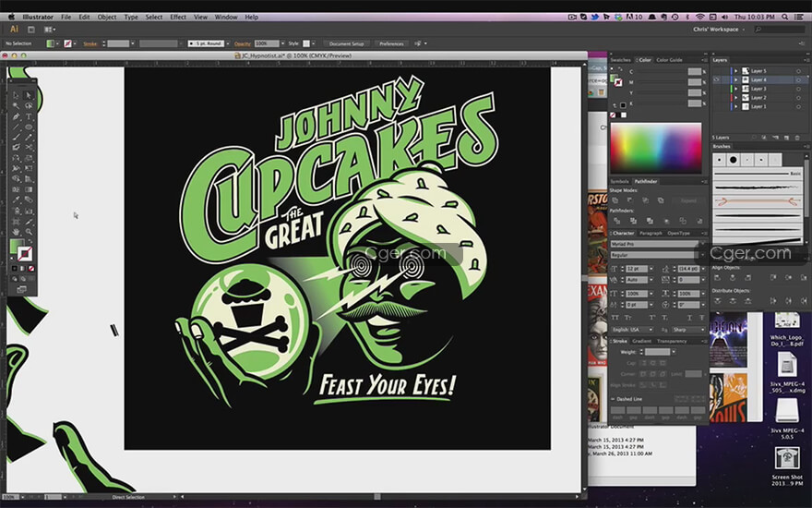Select the Paintbrush tool
Image resolution: width=812 pixels, height=508 pixels.
(x=16, y=138)
